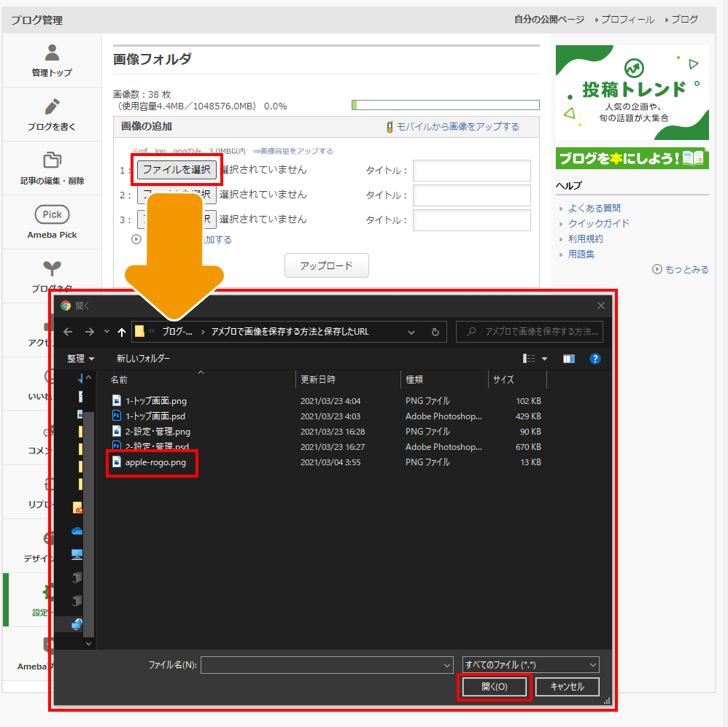This screenshot has width=728, height=727.
Task: Click 自分の公開ページ header link
Action: pyautogui.click(x=549, y=20)
